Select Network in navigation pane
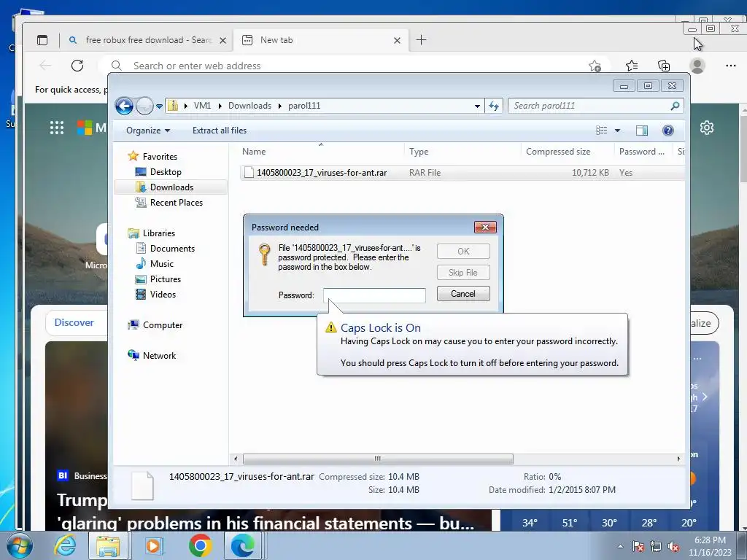The height and width of the screenshot is (560, 747). (159, 356)
